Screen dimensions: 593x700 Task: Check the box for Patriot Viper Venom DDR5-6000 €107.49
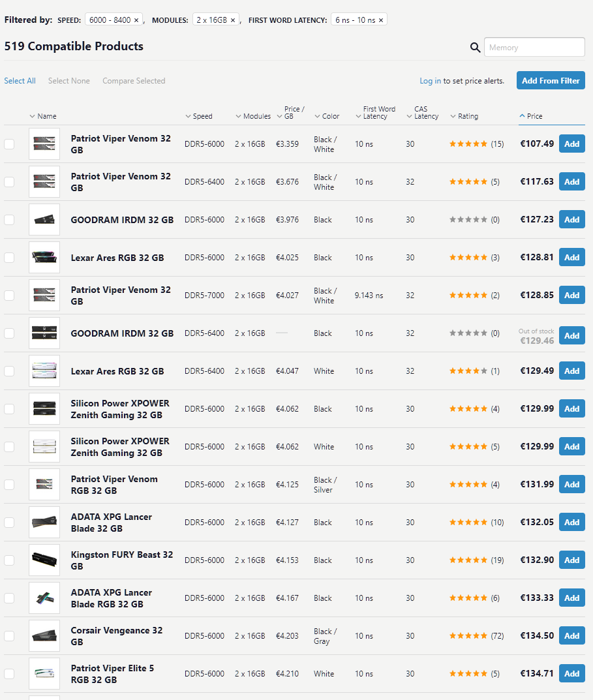[9, 144]
